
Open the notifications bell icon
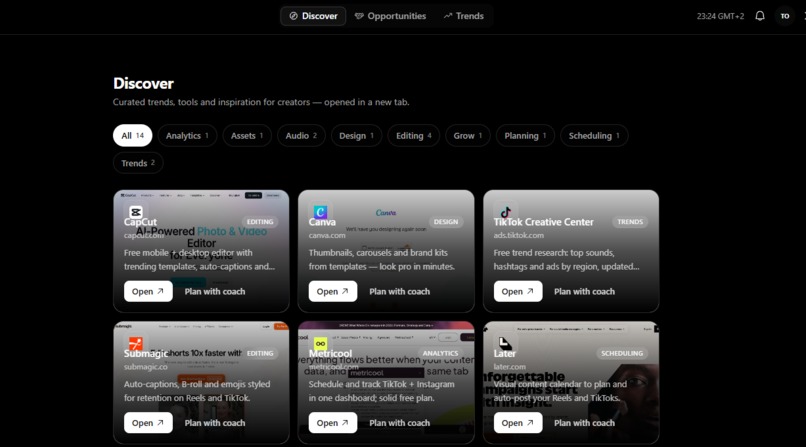pyautogui.click(x=760, y=16)
